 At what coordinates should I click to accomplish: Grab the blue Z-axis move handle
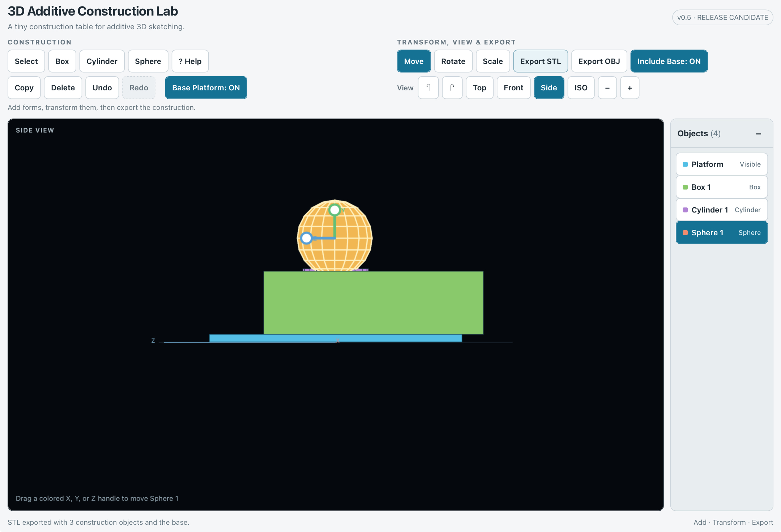pyautogui.click(x=307, y=238)
